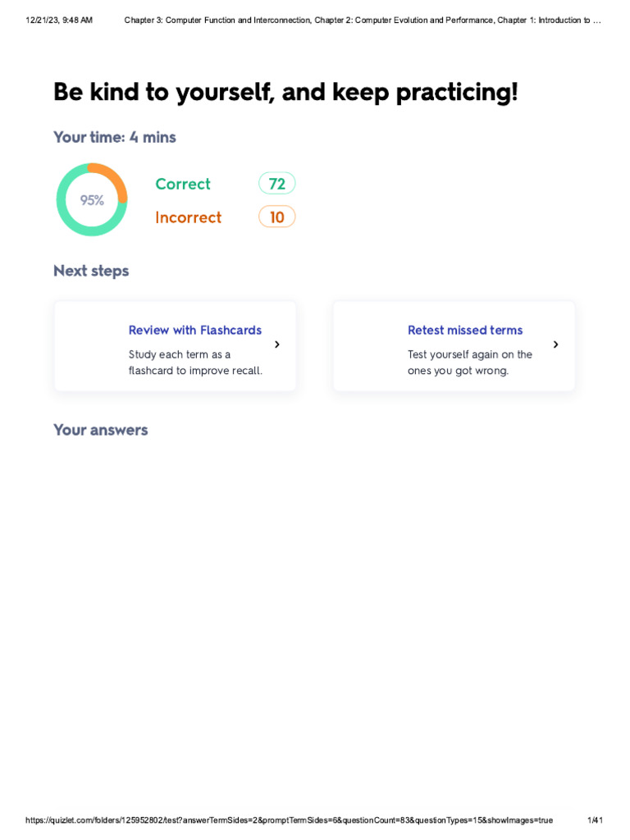The width and height of the screenshot is (630, 840).
Task: Click the chevron arrow beside Review with Flashcards
Action: click(277, 345)
